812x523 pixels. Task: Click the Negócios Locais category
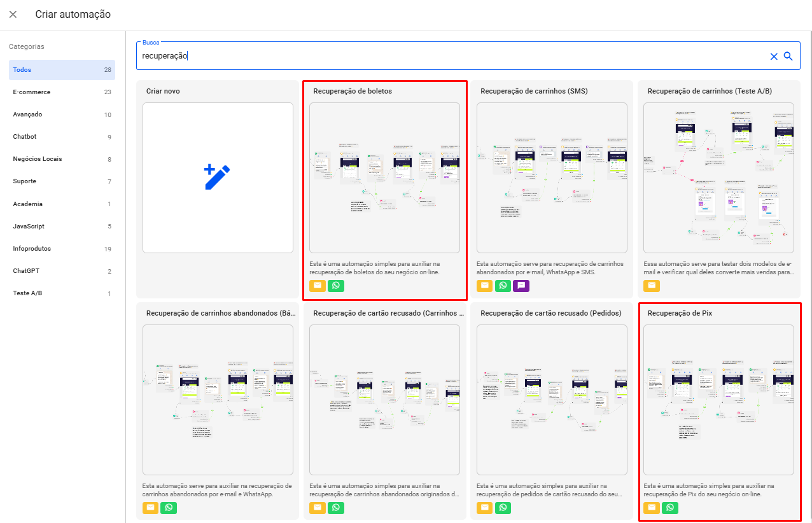click(38, 159)
